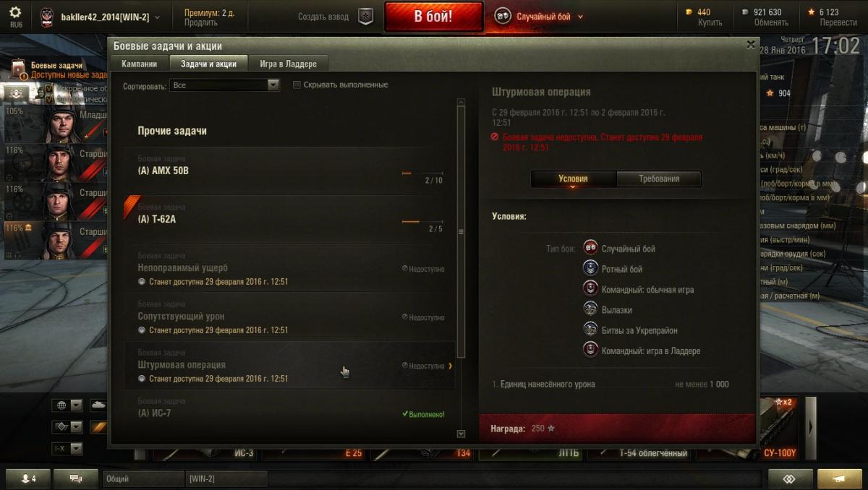Image resolution: width=868 pixels, height=490 pixels.
Task: Select the (A) AMX 50B battle task
Action: [x=289, y=171]
